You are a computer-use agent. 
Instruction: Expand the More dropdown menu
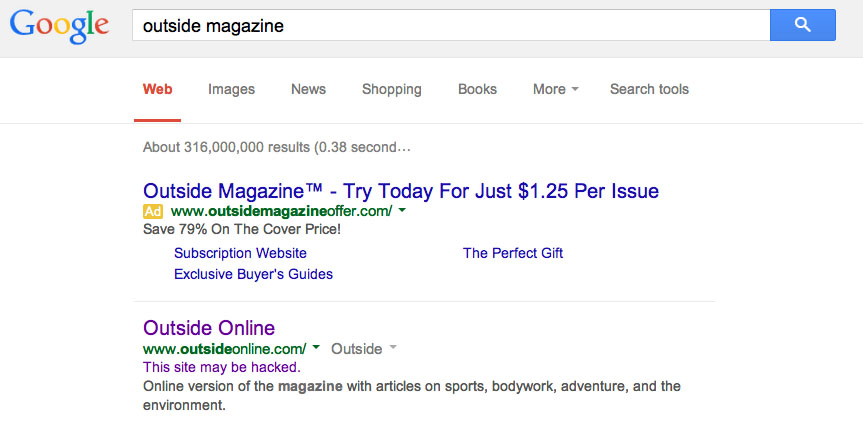pyautogui.click(x=555, y=89)
